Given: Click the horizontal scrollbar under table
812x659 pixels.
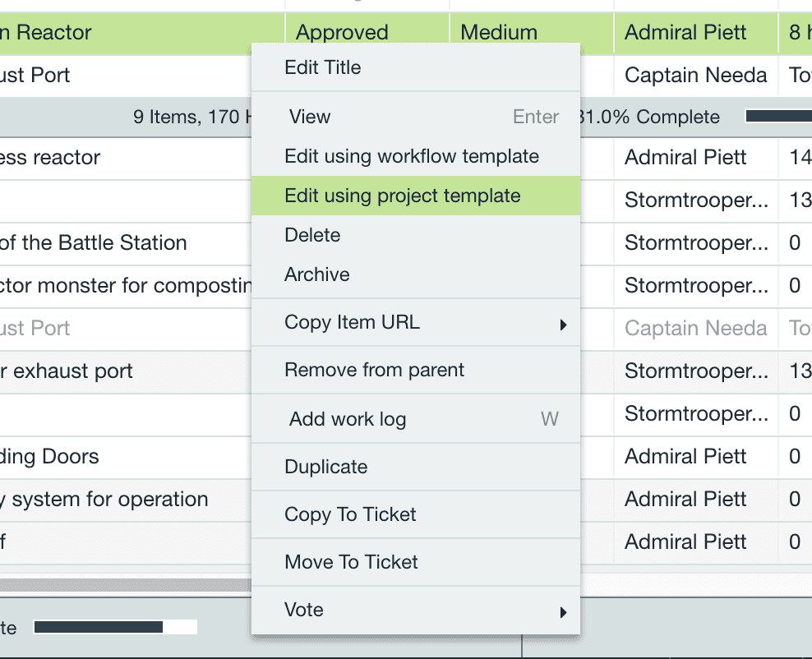Looking at the screenshot, I should pyautogui.click(x=126, y=585).
